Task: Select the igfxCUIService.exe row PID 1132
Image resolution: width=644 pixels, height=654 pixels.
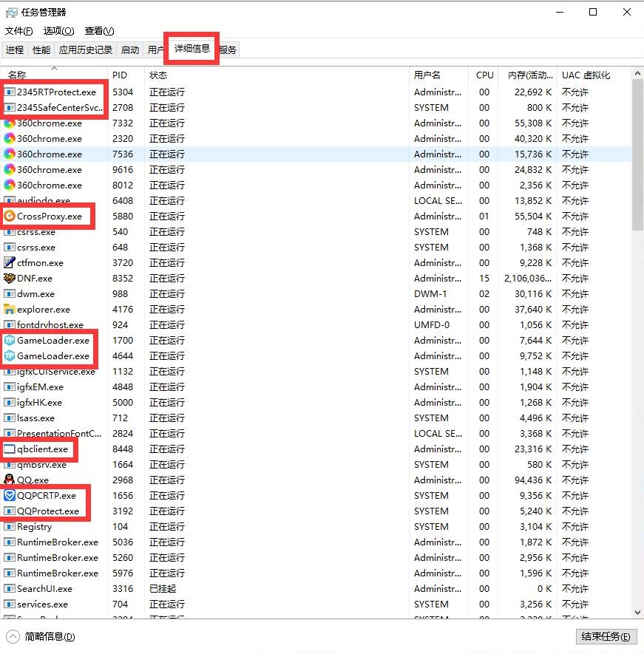Action: tap(316, 372)
